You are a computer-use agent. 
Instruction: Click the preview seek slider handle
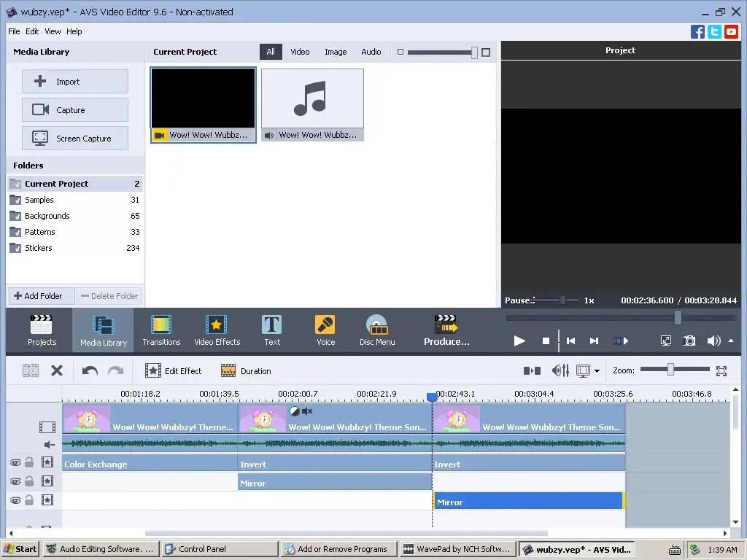pyautogui.click(x=678, y=317)
